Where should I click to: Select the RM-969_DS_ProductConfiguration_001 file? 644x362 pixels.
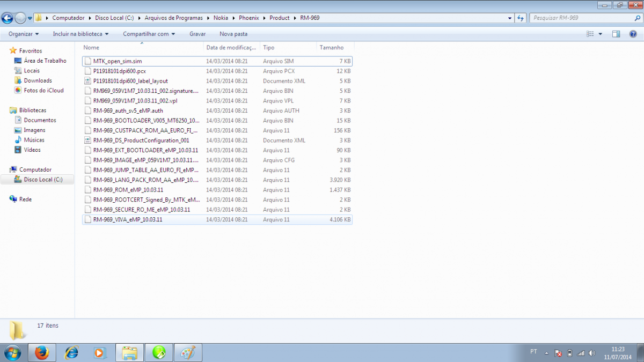click(217, 141)
